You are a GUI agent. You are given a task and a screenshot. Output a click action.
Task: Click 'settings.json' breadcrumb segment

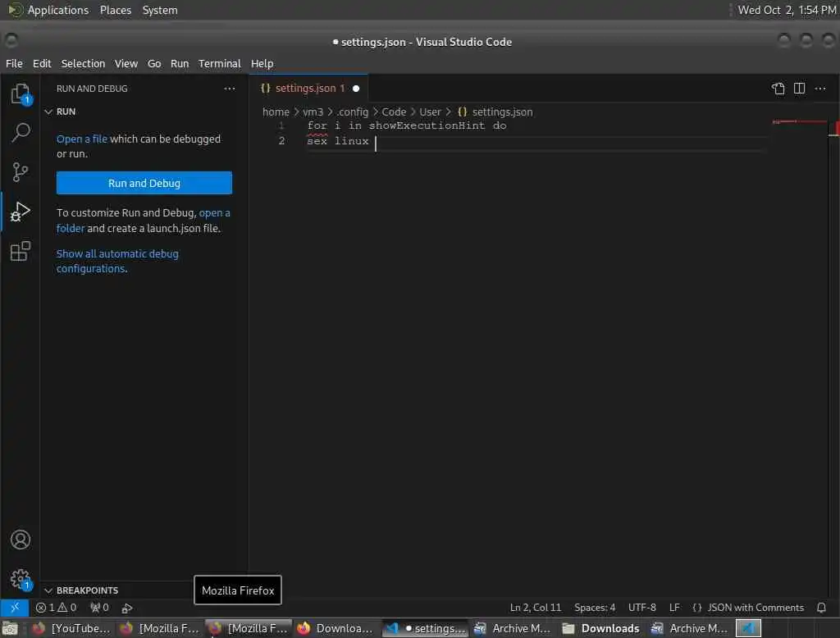tap(502, 112)
